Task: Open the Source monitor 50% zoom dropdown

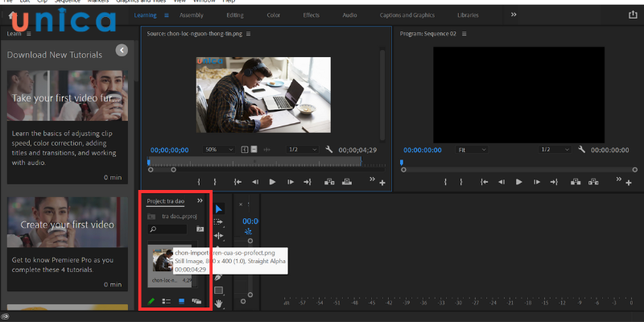Action: point(220,150)
